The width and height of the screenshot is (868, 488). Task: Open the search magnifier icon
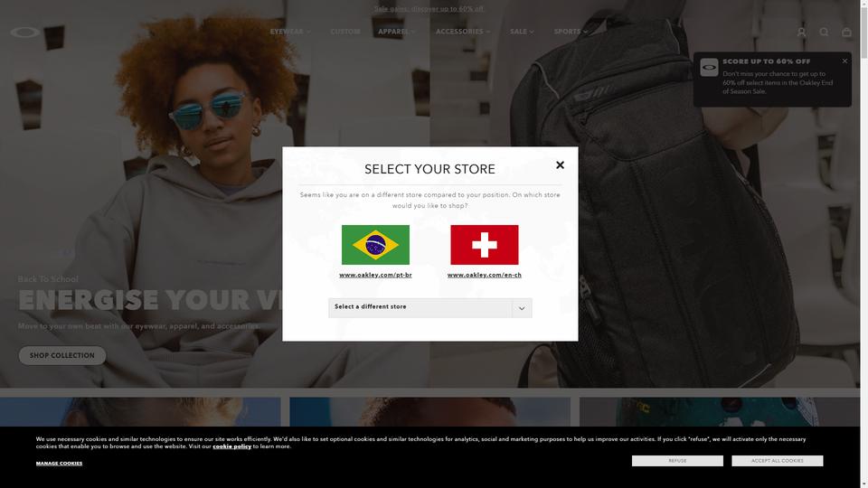(824, 33)
